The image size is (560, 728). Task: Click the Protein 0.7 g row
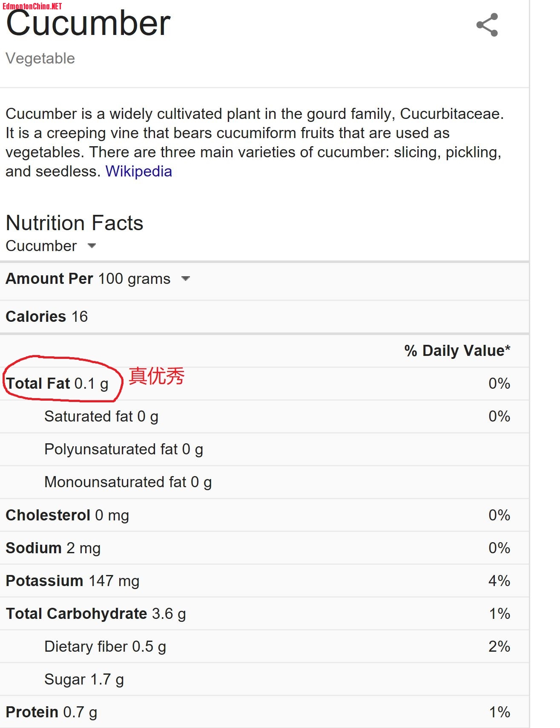(264, 712)
